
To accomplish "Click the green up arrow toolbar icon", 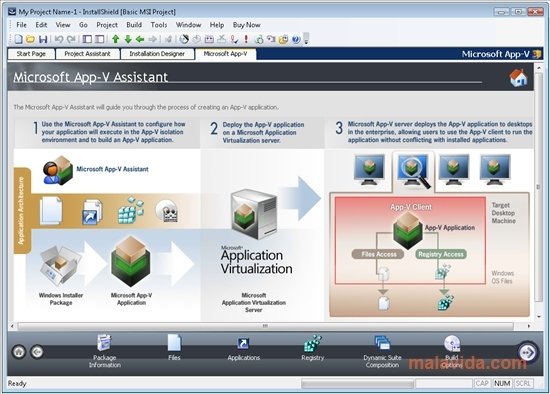I will 115,39.
